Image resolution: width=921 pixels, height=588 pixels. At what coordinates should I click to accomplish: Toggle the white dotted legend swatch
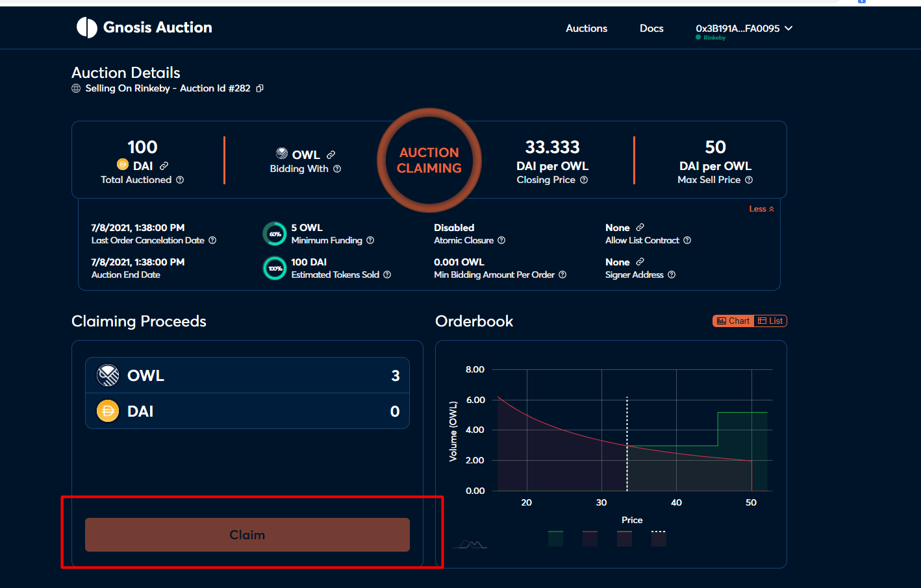click(659, 538)
